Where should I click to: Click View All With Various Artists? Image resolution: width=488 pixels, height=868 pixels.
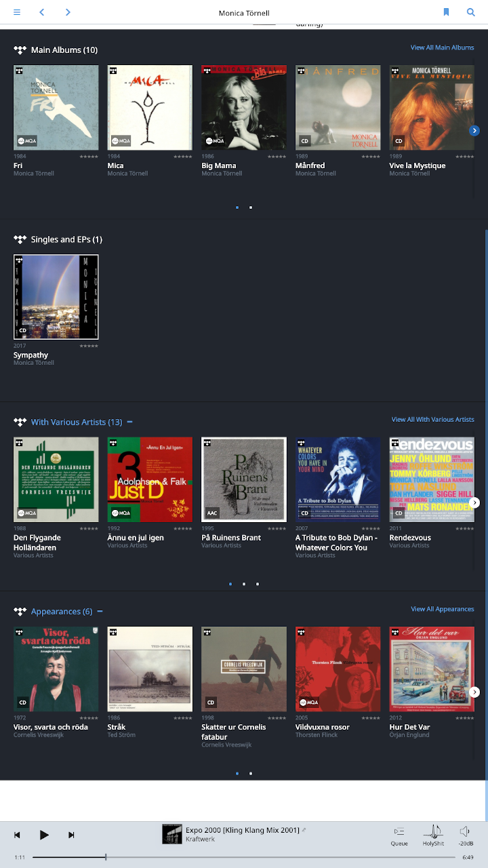coord(432,420)
